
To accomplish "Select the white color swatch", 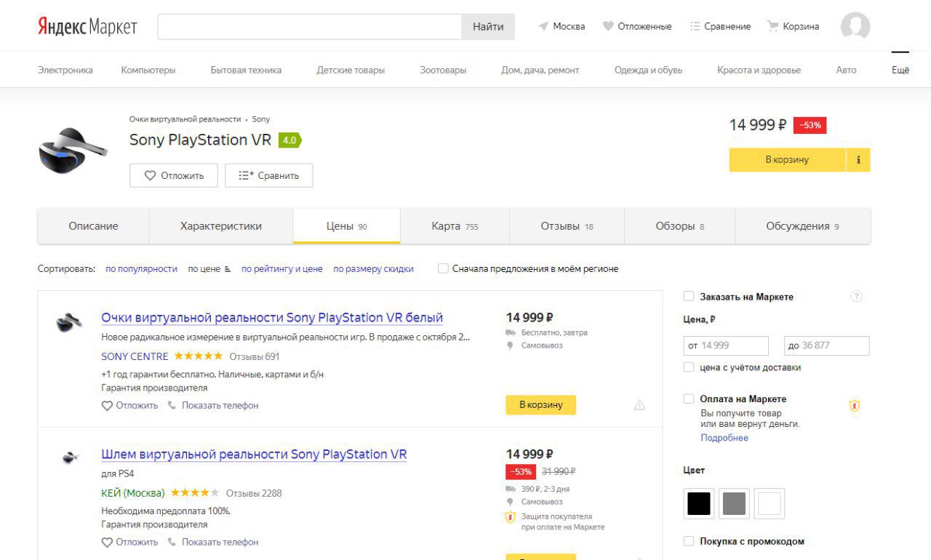I will (x=770, y=503).
